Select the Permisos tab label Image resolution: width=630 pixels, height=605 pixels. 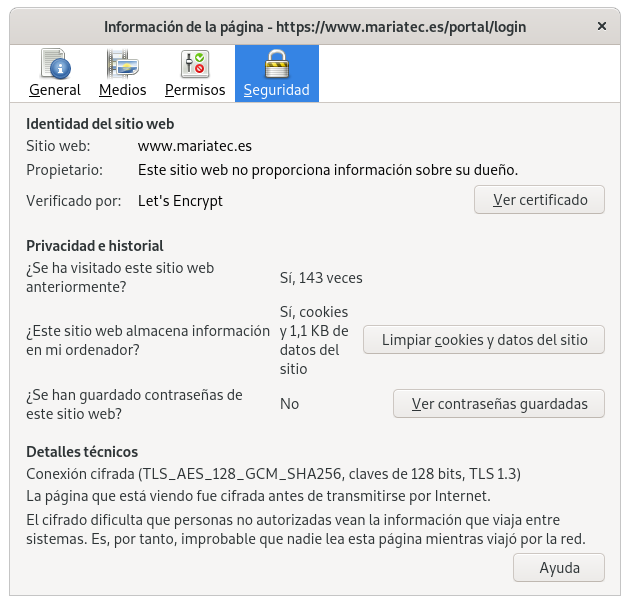pos(195,90)
